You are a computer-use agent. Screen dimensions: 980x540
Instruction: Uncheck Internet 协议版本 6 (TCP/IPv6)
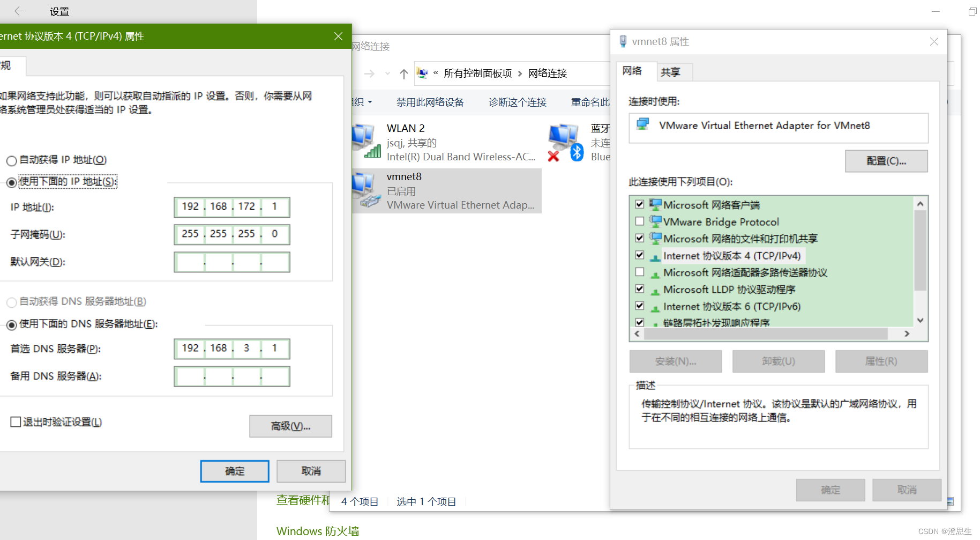pyautogui.click(x=639, y=306)
